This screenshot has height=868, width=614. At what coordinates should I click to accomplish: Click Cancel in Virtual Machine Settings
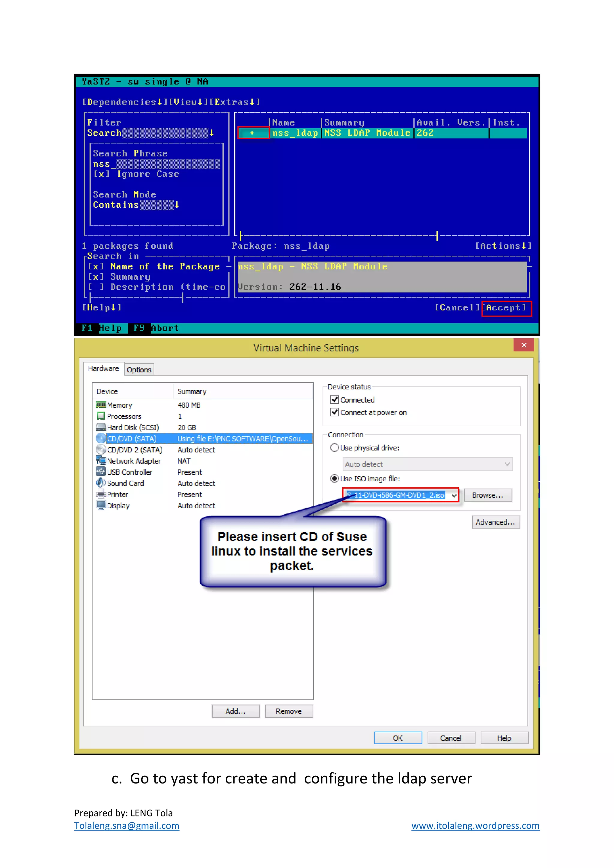[451, 738]
